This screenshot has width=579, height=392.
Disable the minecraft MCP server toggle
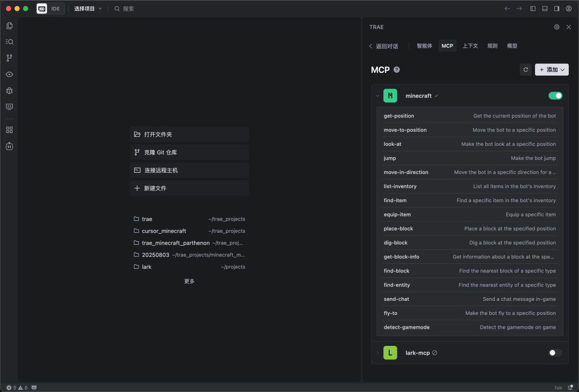point(555,95)
